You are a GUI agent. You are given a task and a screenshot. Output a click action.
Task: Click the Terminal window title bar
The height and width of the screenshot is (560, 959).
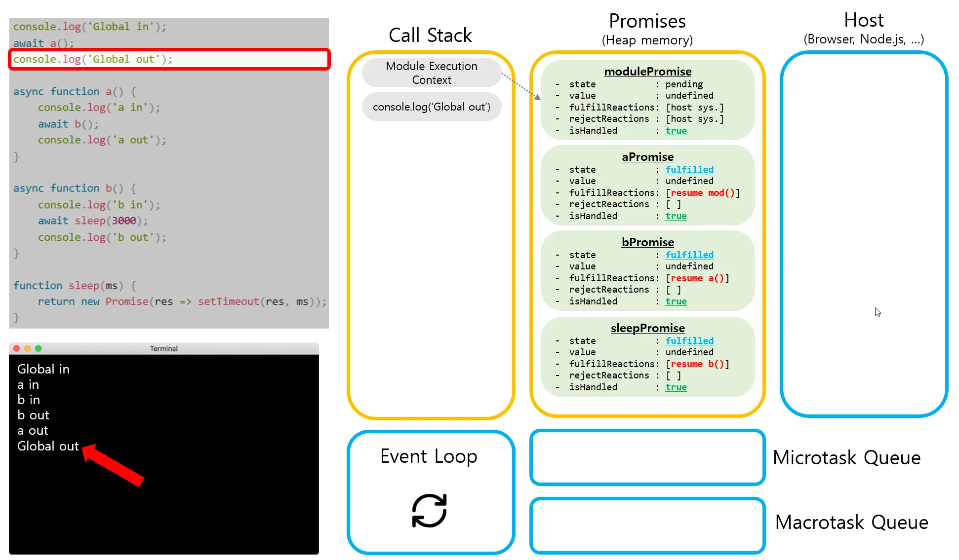tap(163, 348)
